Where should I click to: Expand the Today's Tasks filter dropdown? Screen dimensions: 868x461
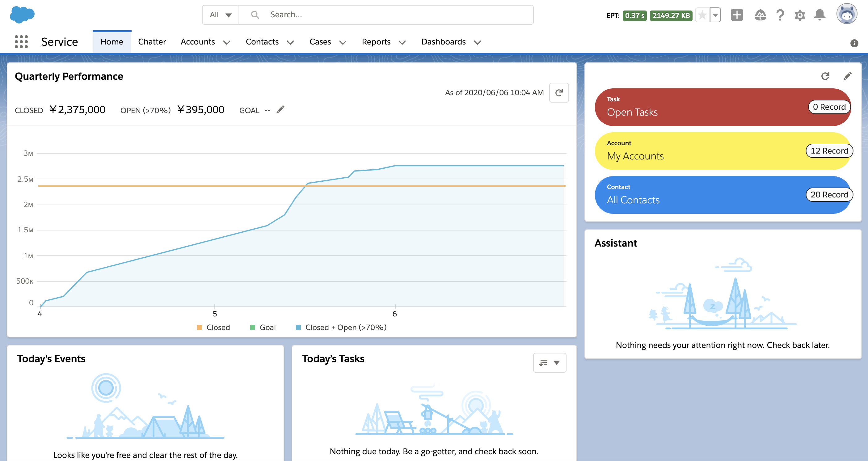(549, 363)
